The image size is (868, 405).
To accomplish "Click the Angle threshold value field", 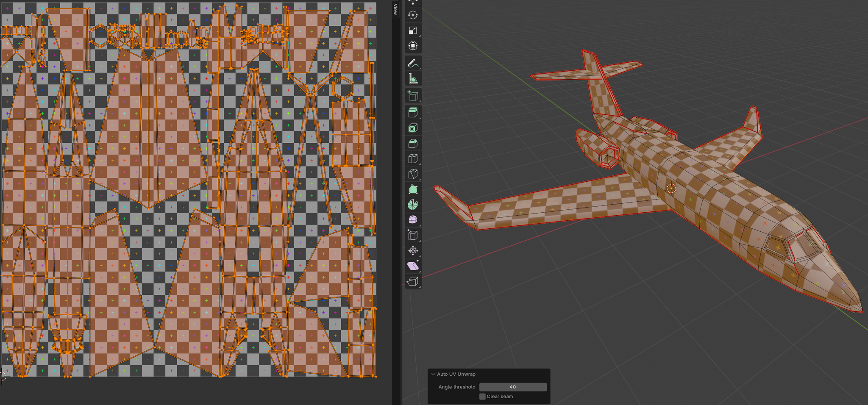I will (513, 387).
